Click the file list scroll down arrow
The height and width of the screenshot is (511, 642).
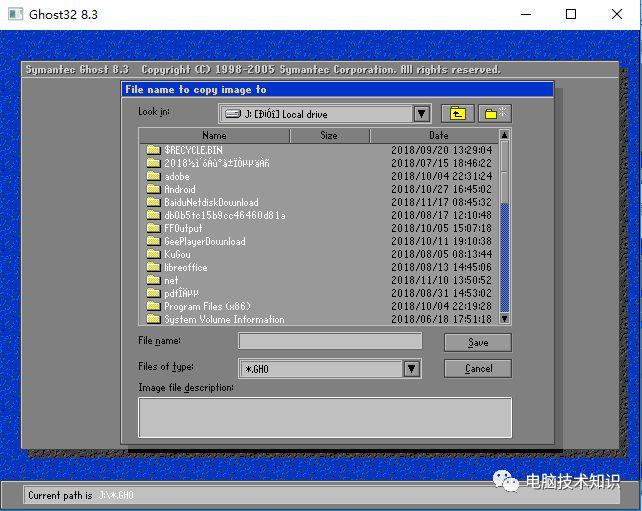coord(504,319)
